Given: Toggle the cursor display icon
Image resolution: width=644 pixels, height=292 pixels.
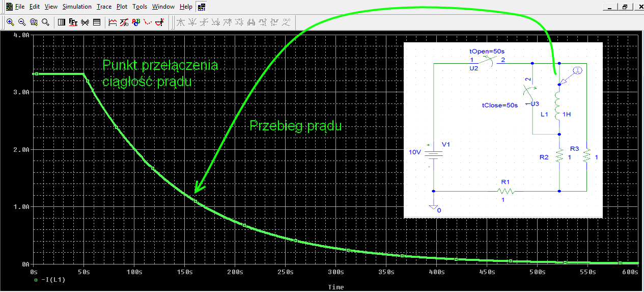Looking at the screenshot, I should tap(159, 22).
